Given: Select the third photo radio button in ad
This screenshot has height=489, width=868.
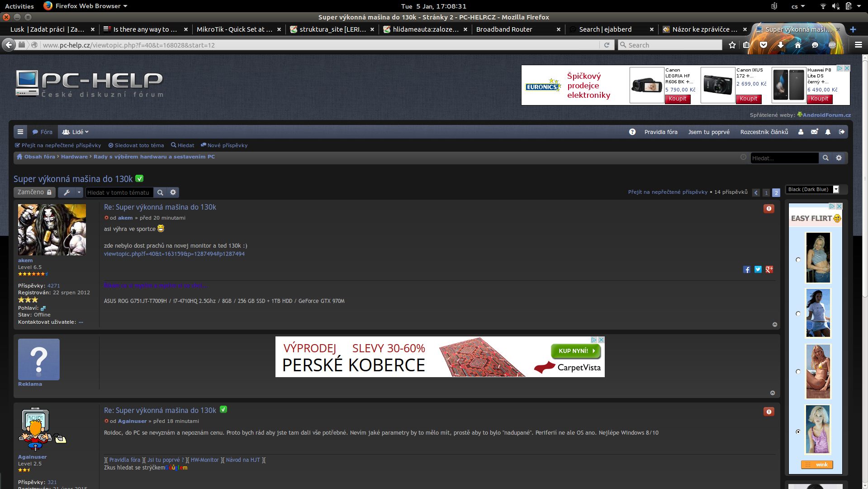Looking at the screenshot, I should click(798, 371).
